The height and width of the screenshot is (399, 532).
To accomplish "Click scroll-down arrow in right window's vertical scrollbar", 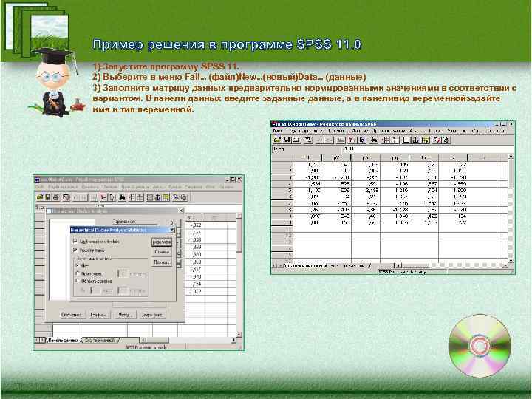I will tap(511, 261).
